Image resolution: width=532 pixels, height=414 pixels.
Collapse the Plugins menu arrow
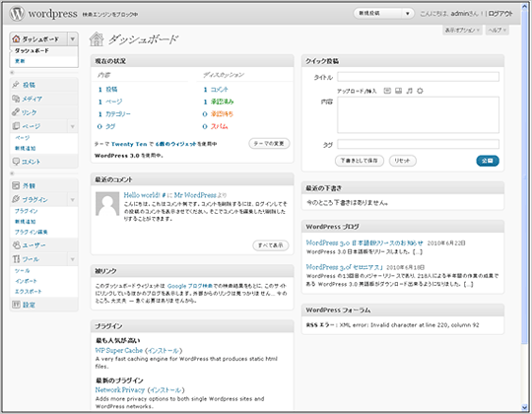coord(73,199)
